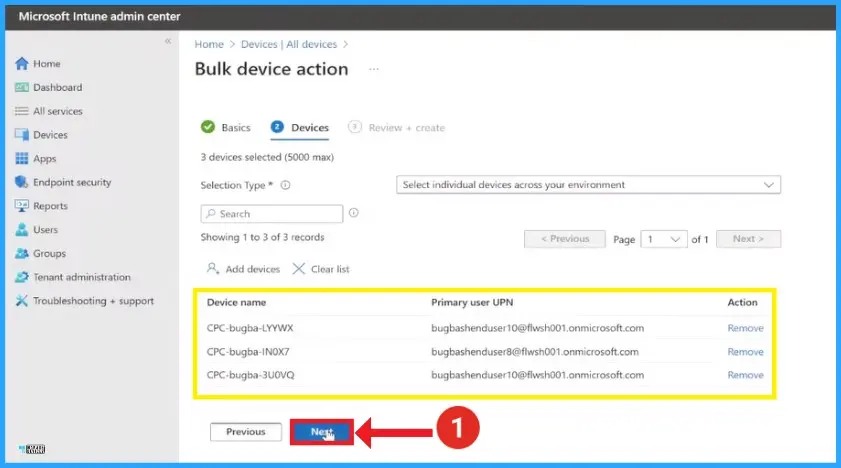The width and height of the screenshot is (841, 468).
Task: Show info tooltip beside Search box
Action: pyautogui.click(x=353, y=213)
